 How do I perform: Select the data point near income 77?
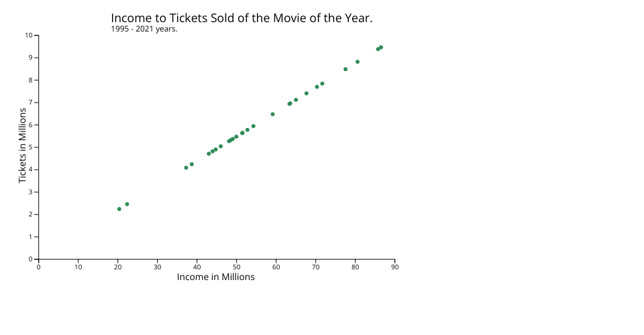[345, 69]
